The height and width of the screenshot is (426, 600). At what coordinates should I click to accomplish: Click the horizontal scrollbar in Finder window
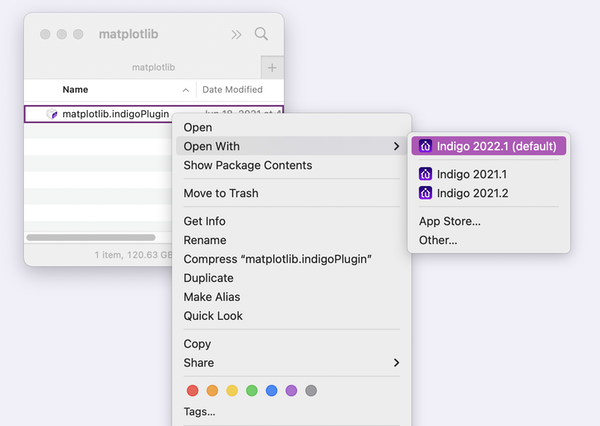point(91,238)
